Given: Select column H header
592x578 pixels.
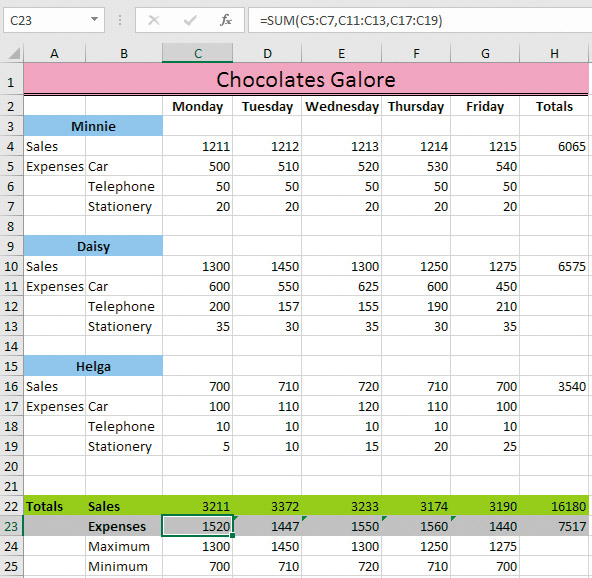Looking at the screenshot, I should click(554, 53).
